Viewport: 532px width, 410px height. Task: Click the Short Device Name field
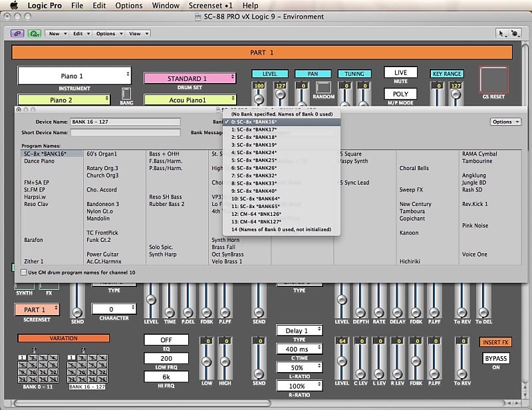125,133
